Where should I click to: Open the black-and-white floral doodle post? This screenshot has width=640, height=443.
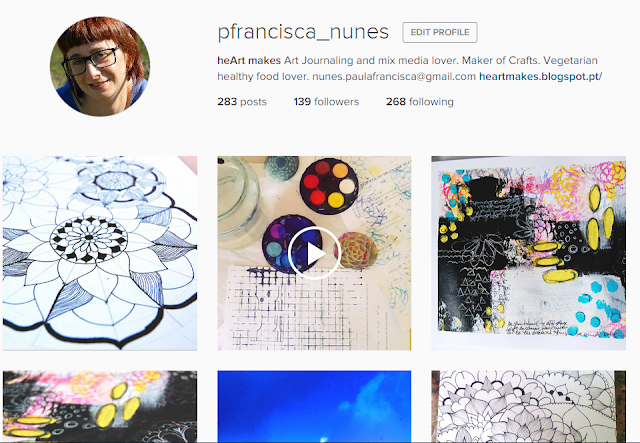pos(529,406)
